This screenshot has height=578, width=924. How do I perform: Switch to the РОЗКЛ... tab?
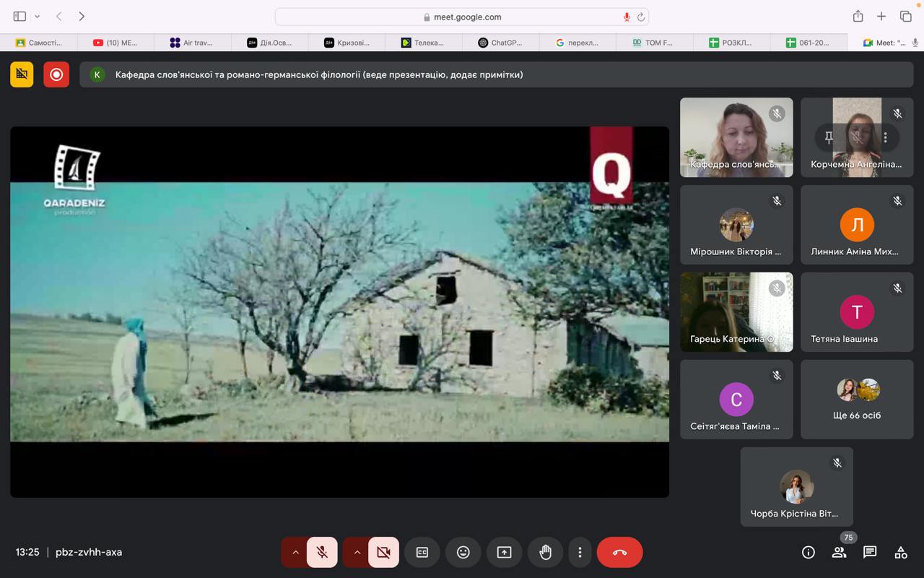pyautogui.click(x=731, y=43)
